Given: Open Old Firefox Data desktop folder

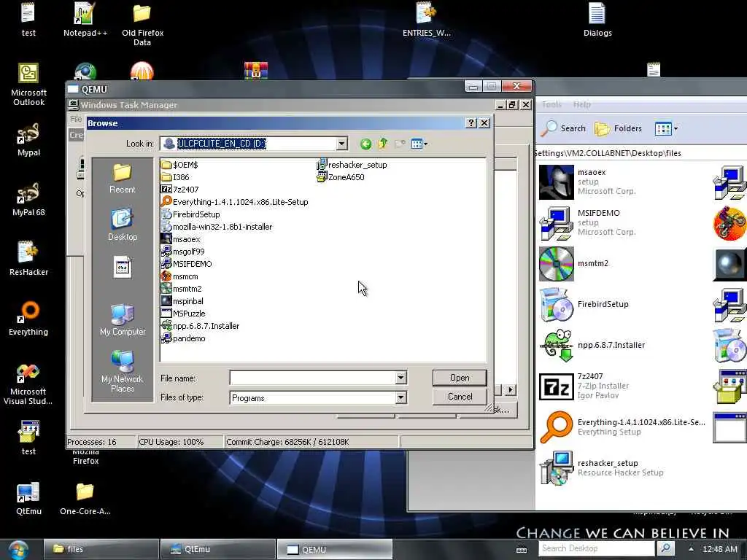Looking at the screenshot, I should pos(142,24).
